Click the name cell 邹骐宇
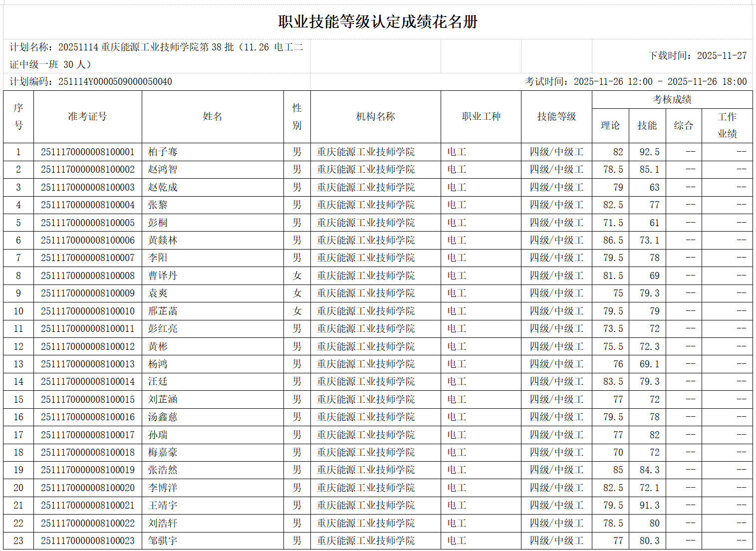The height and width of the screenshot is (551, 756). (x=163, y=541)
